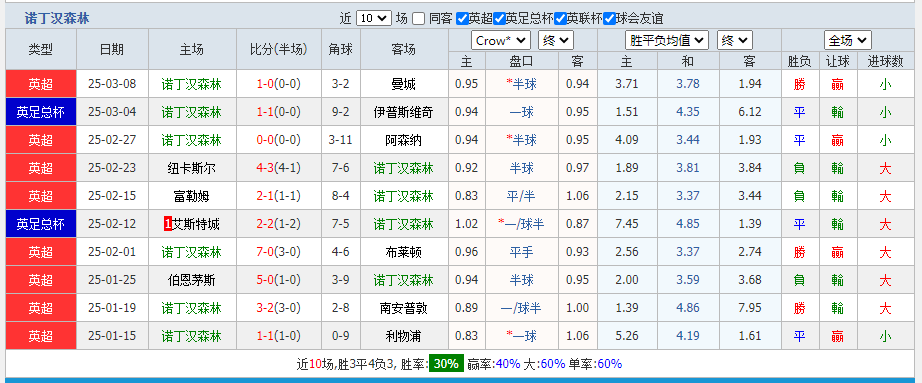Click the away team 布莱顿
Image resolution: width=922 pixels, height=383 pixels.
(x=403, y=252)
